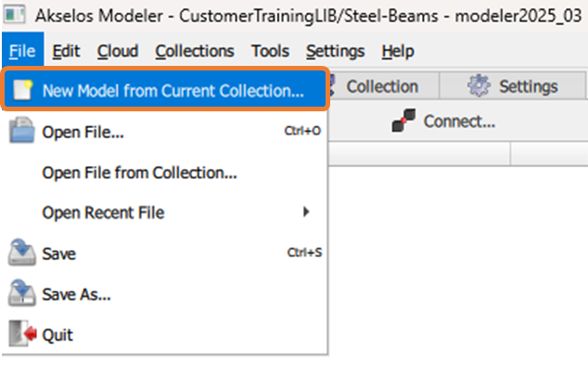Switch to the Settings gear tab
Screen dimensions: 588x372
512,86
